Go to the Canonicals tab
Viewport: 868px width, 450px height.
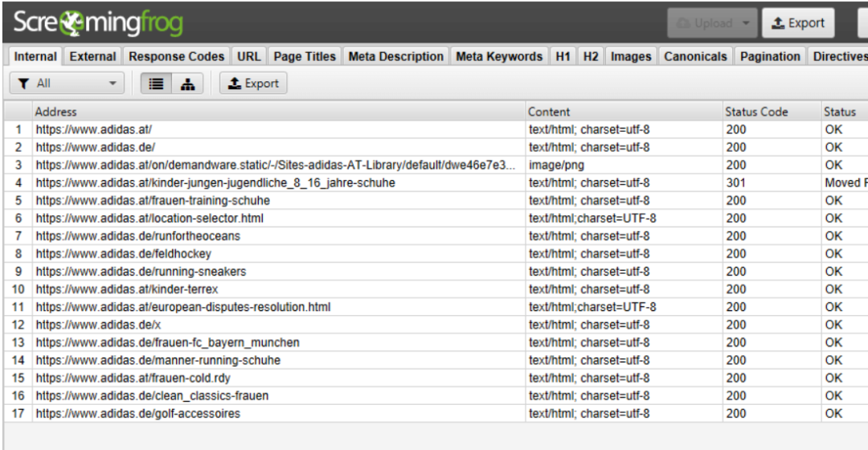click(x=695, y=56)
